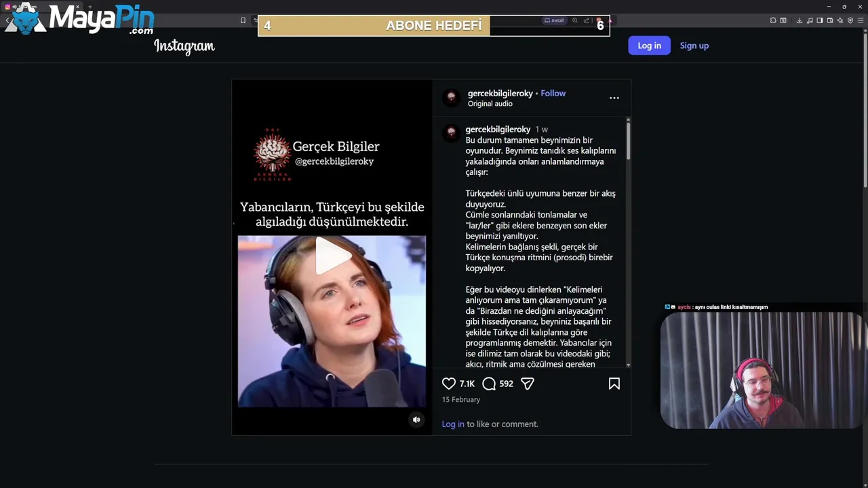
Task: Open the VPN shield icon in toolbar
Action: (x=850, y=20)
